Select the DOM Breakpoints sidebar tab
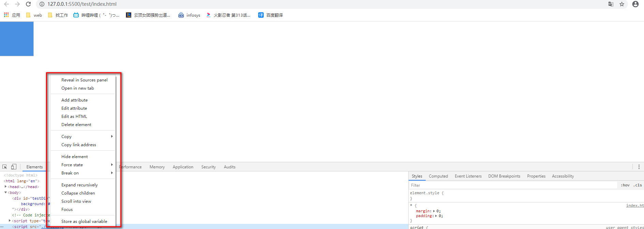Screen dimensions: 644x229 (x=504, y=176)
